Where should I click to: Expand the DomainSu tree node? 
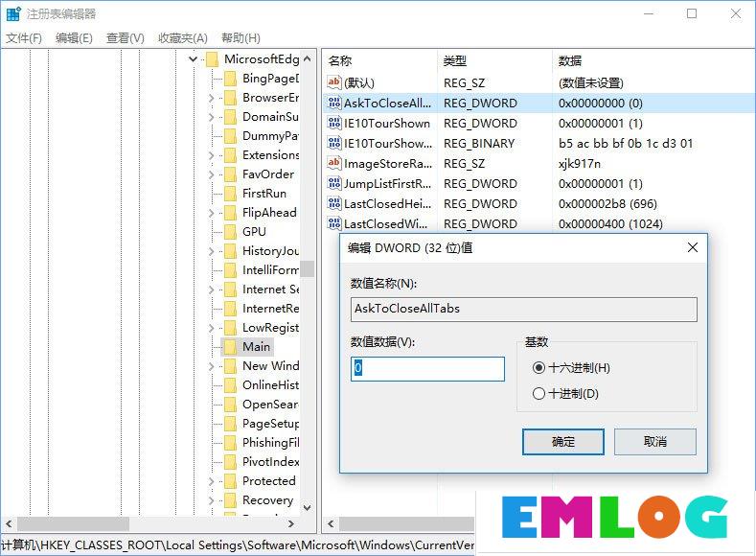211,117
